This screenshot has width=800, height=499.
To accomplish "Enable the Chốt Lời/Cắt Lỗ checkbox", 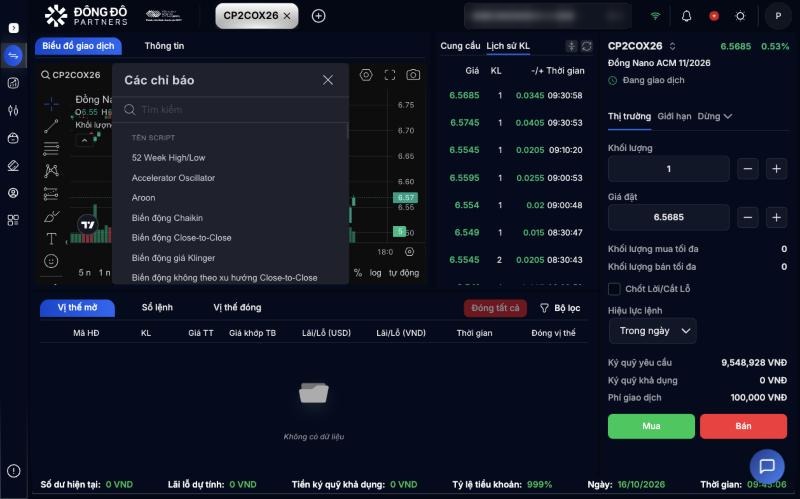I will pos(614,289).
